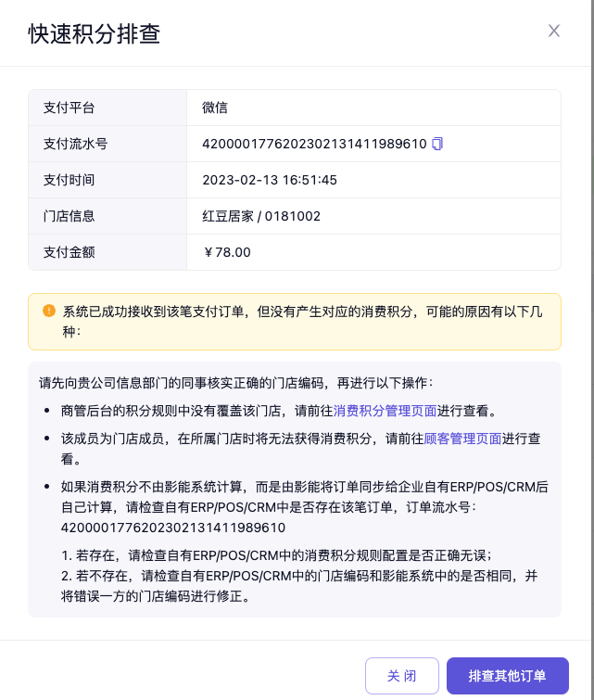Click the ￥78.00 payment amount
594x700 pixels.
pos(227,252)
